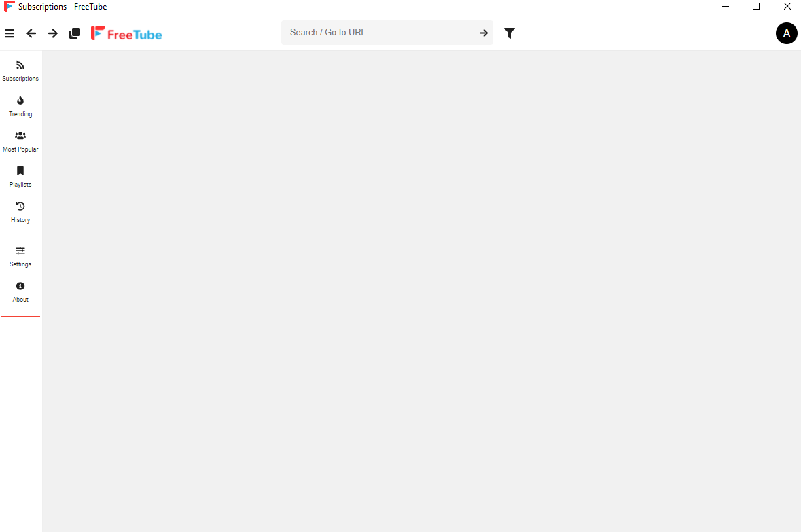Open your Playlists
This screenshot has width=801, height=532.
point(20,176)
